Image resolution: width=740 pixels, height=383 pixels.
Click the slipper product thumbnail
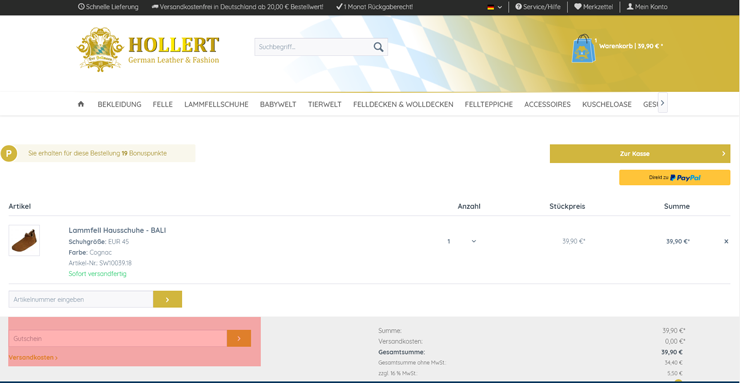(x=24, y=241)
